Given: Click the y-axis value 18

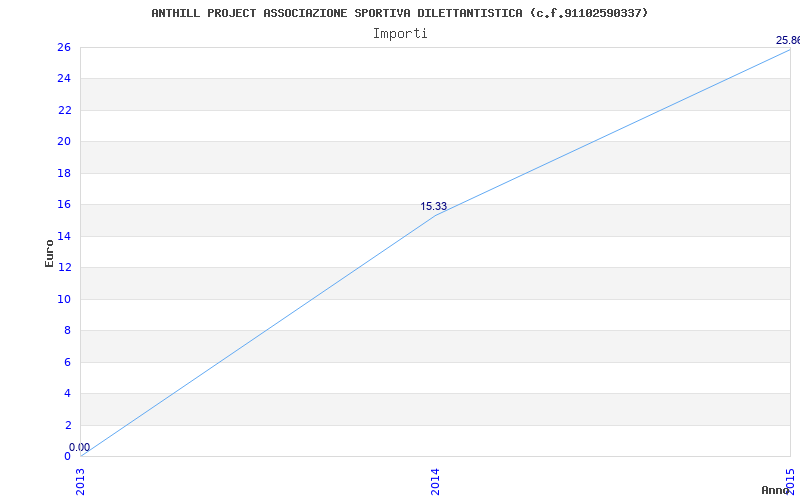Looking at the screenshot, I should coord(64,173).
